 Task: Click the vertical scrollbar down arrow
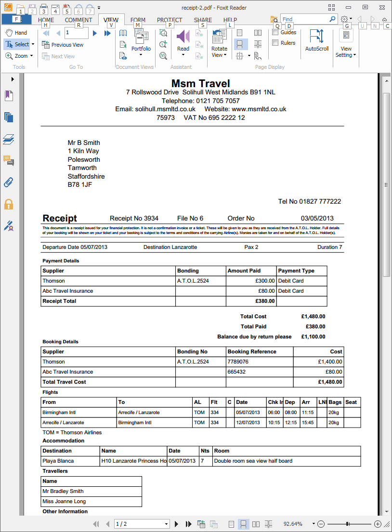pyautogui.click(x=386, y=512)
